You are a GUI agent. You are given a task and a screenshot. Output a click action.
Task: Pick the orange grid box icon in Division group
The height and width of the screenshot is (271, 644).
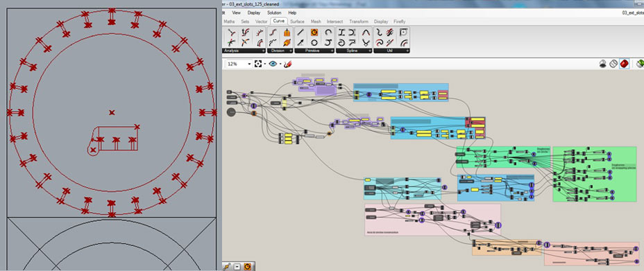click(x=287, y=33)
